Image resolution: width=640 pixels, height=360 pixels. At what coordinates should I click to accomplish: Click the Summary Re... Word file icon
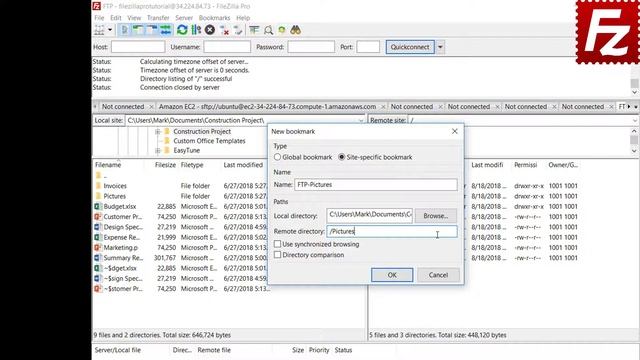pos(98,258)
